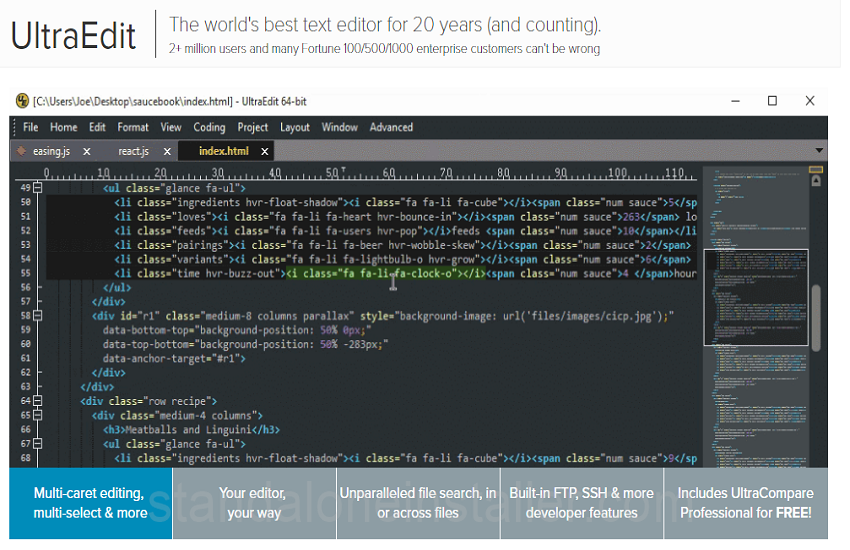Open the Home menu
Image resolution: width=850 pixels, height=550 pixels.
[x=63, y=127]
